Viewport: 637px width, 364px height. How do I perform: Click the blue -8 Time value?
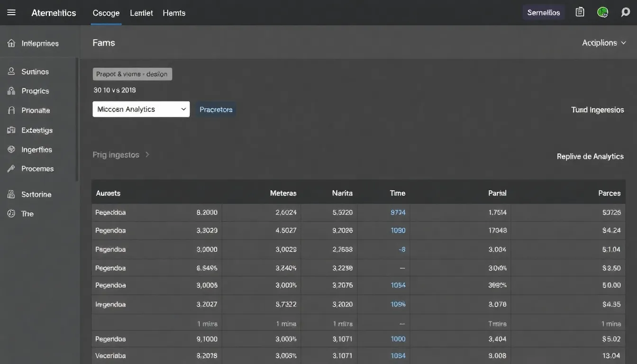click(402, 249)
